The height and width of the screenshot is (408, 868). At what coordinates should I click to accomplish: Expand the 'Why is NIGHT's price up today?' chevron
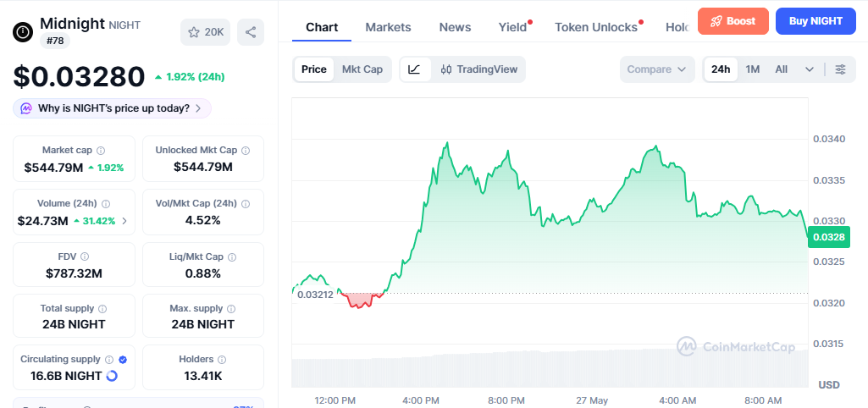198,108
